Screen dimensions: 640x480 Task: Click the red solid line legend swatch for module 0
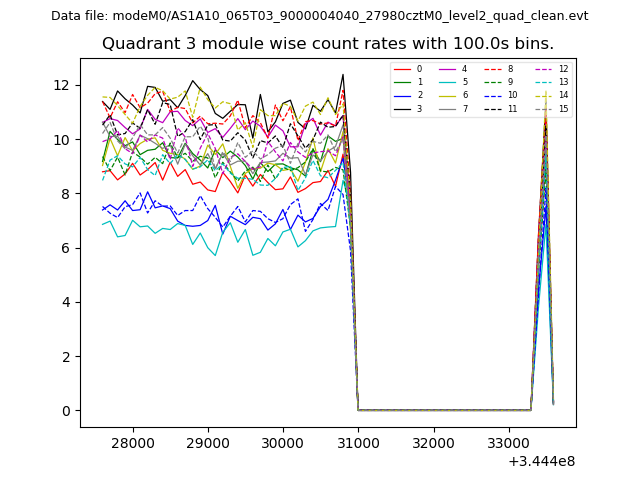point(404,69)
